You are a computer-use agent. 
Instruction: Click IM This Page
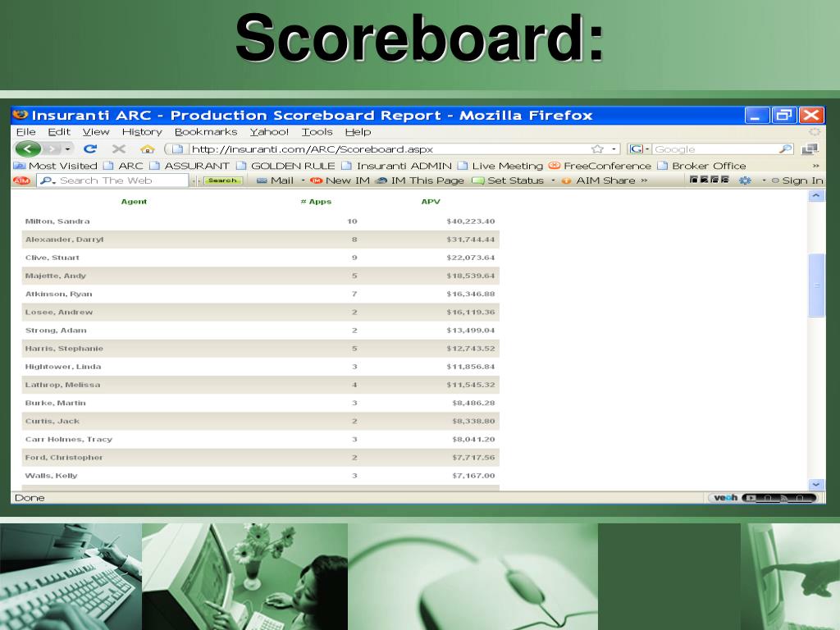point(420,180)
